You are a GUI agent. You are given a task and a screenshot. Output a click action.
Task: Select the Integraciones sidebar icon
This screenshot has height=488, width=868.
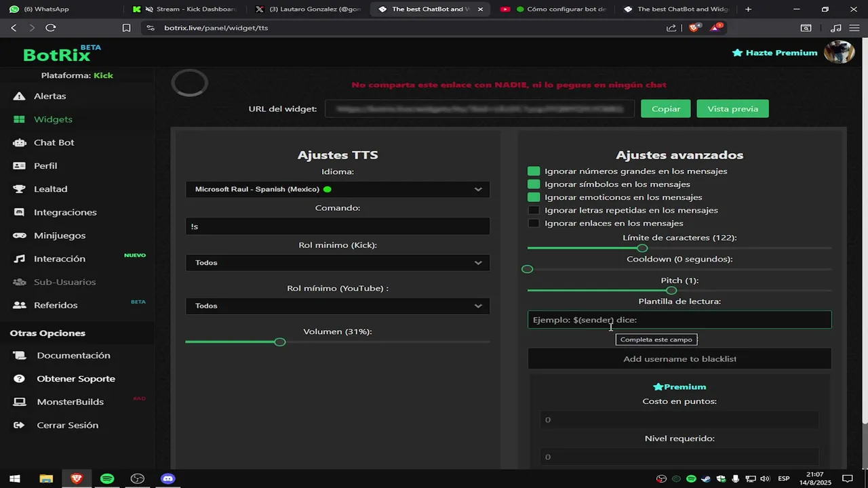[x=20, y=212]
